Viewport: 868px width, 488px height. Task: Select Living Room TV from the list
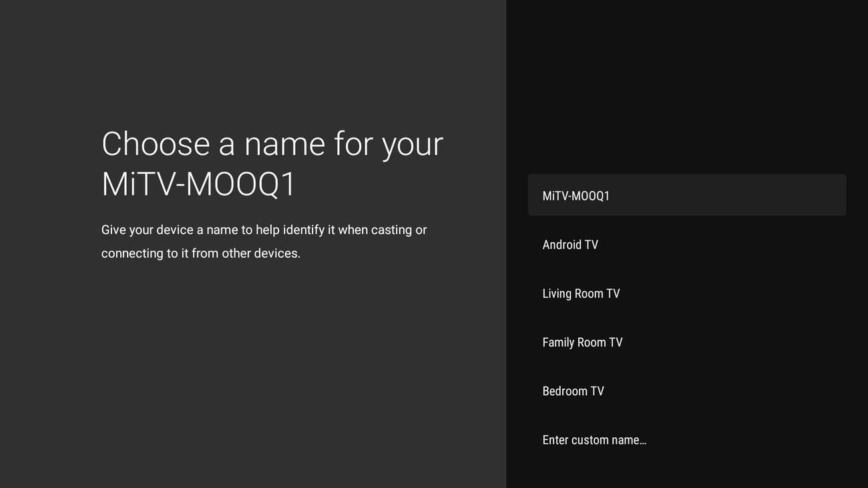(686, 293)
